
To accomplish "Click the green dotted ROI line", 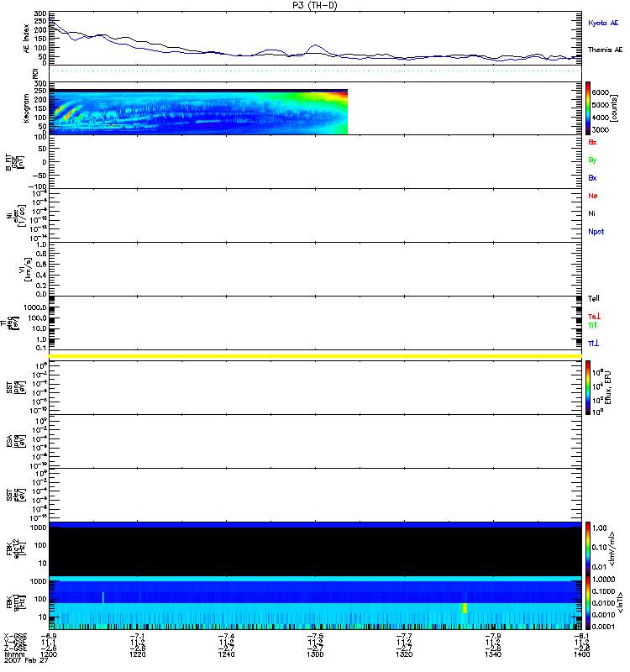I will [316, 71].
